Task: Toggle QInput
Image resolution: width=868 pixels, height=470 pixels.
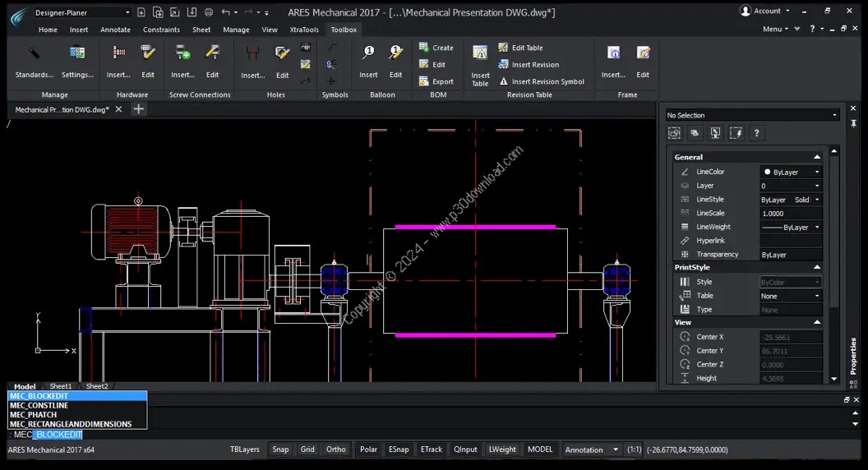Action: pos(465,449)
